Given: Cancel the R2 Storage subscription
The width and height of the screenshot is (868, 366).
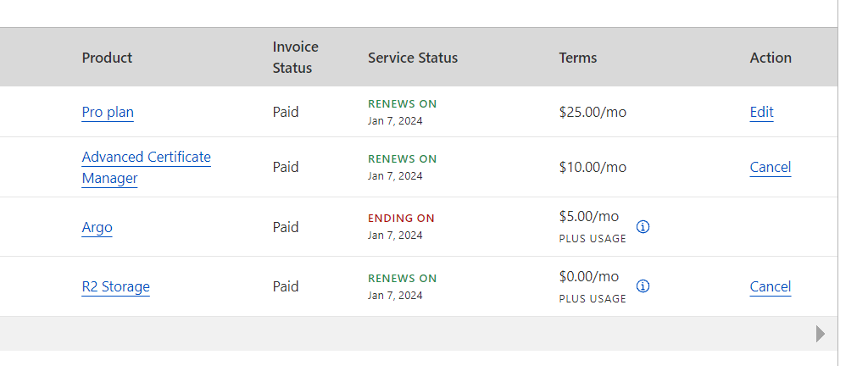Looking at the screenshot, I should tap(770, 286).
